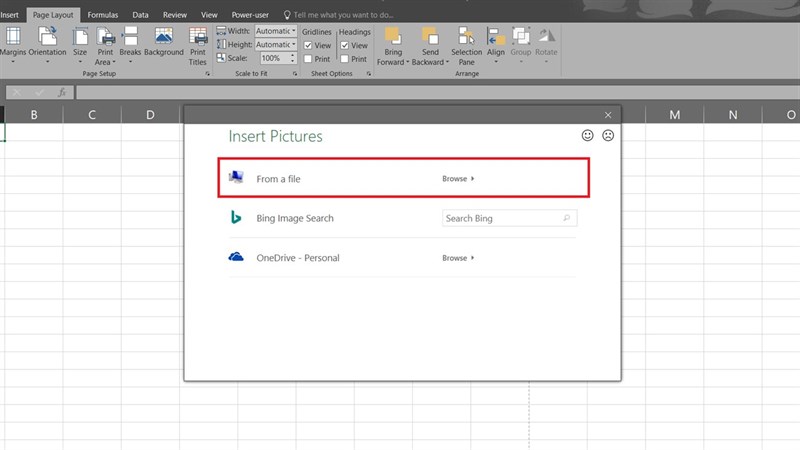Select column D header

click(150, 115)
